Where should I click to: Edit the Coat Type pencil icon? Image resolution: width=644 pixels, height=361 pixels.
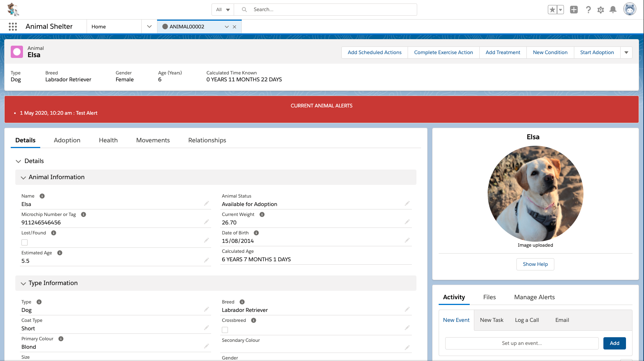[206, 328]
